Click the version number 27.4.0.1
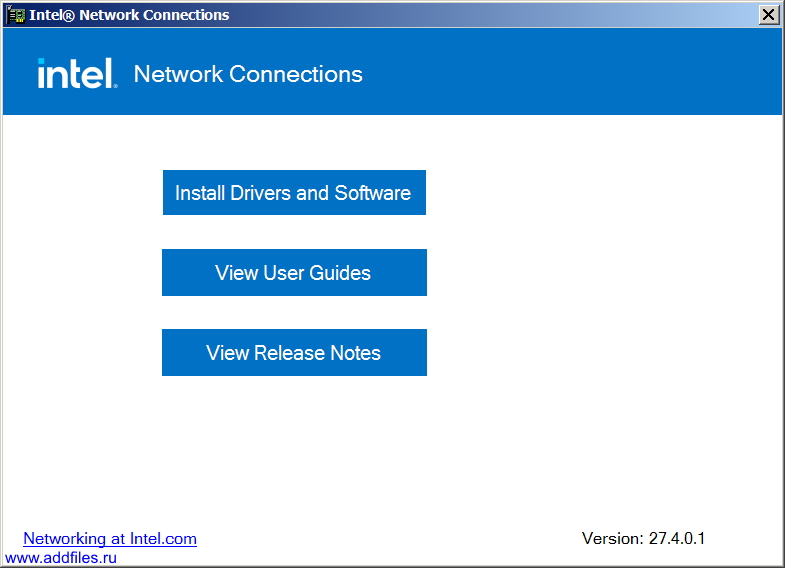Image resolution: width=785 pixels, height=568 pixels. 677,538
